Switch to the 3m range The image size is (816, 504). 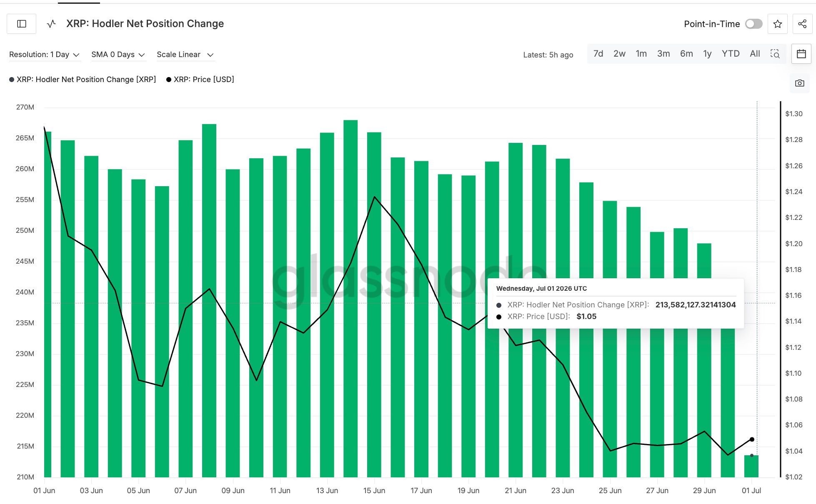tap(663, 54)
